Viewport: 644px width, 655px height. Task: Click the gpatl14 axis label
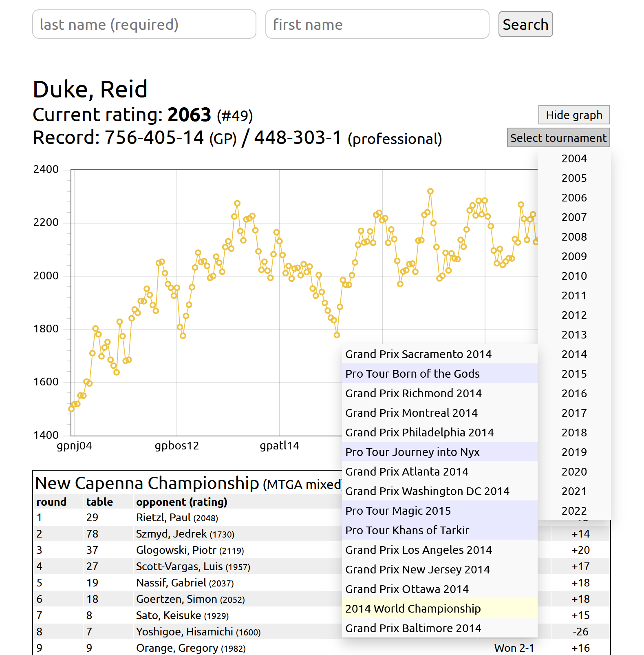coord(280,446)
